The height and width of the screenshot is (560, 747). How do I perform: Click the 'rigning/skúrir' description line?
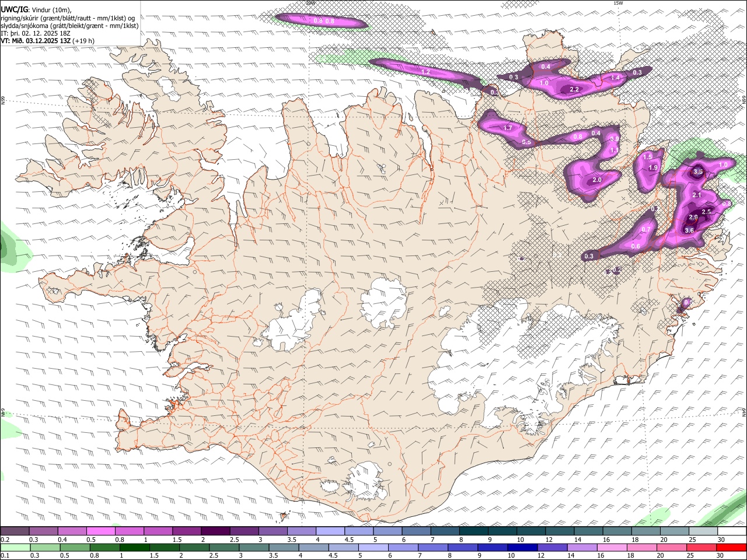(68, 18)
